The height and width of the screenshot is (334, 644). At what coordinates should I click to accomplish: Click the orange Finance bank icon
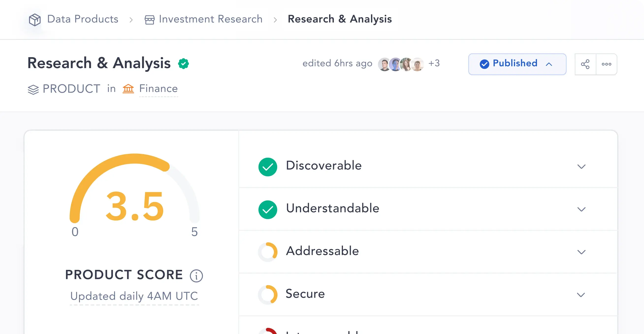coord(128,89)
